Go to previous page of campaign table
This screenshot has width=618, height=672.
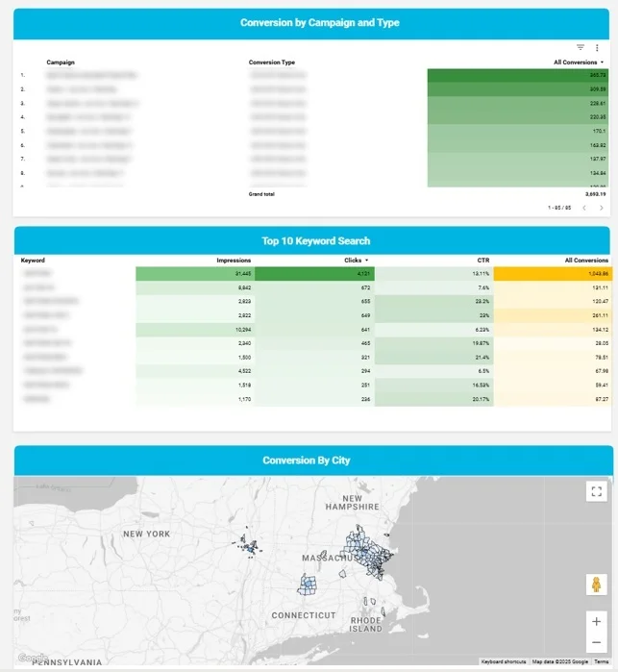click(584, 208)
